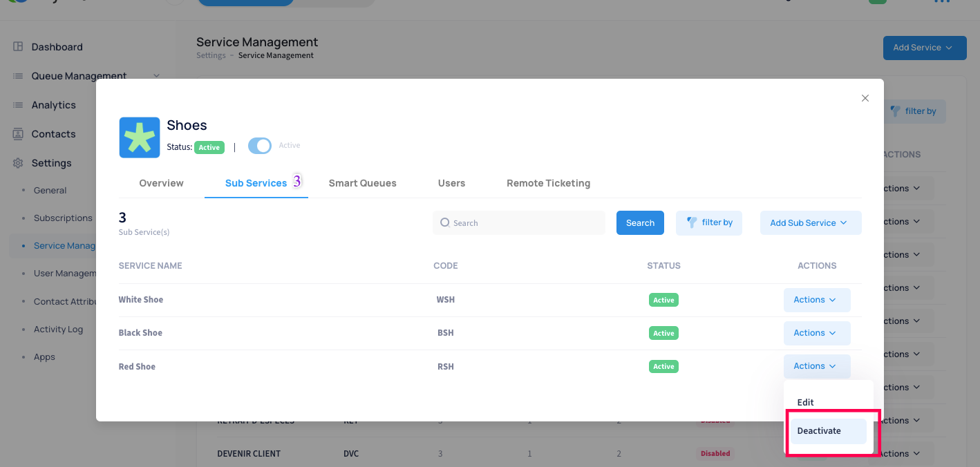Click the Active badge in White Shoe row
Image resolution: width=980 pixels, height=467 pixels.
(x=663, y=300)
